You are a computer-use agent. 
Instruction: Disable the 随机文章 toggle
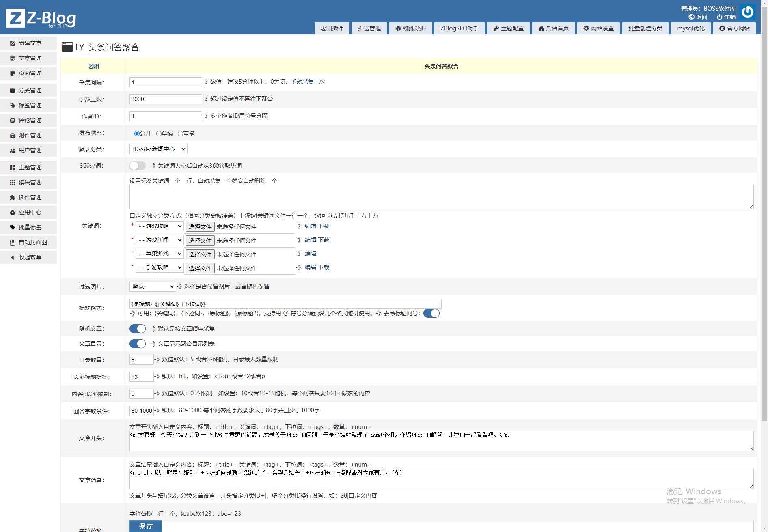tap(138, 329)
